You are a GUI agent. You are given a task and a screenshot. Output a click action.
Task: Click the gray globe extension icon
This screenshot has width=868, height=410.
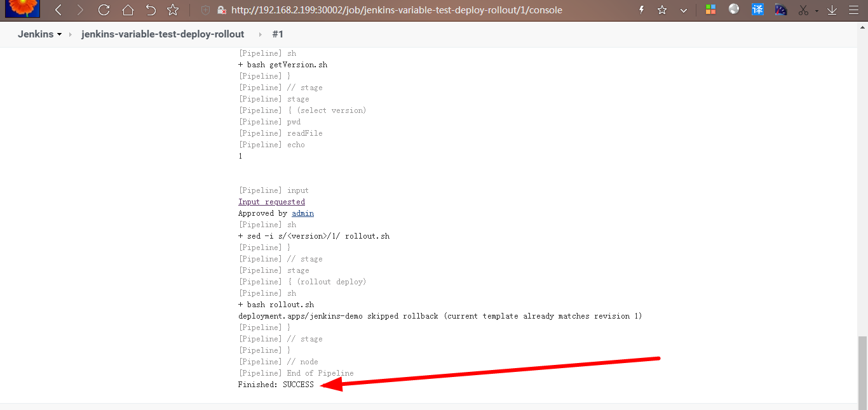pyautogui.click(x=734, y=10)
